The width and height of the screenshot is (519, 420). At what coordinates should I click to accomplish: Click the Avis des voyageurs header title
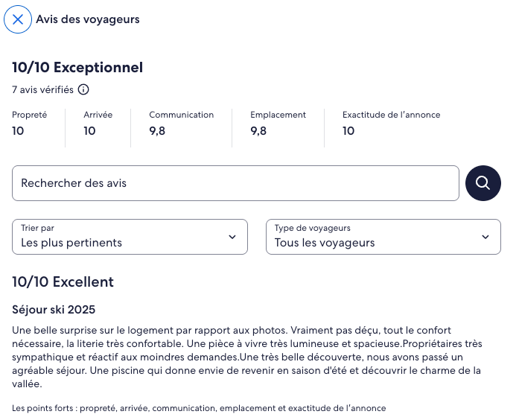[88, 19]
